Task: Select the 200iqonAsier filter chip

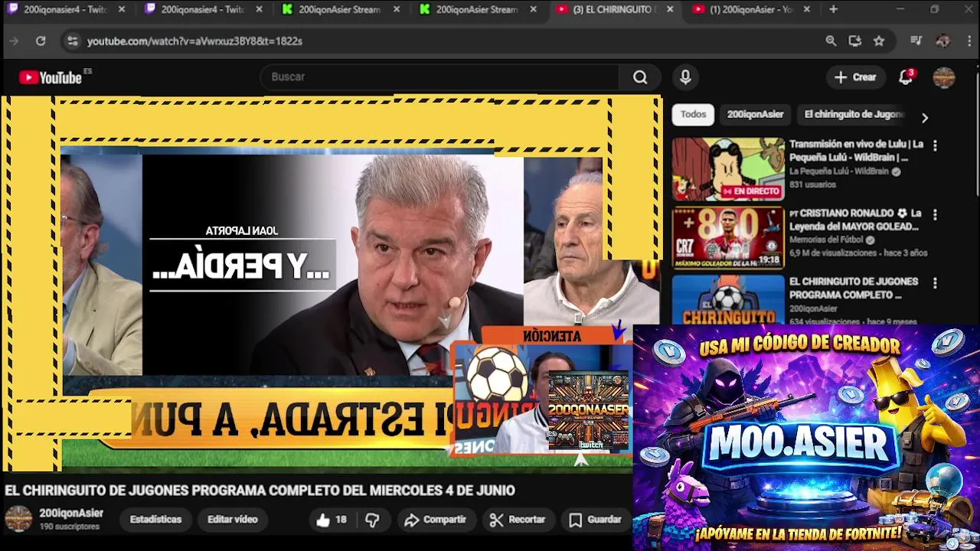Action: pyautogui.click(x=755, y=115)
